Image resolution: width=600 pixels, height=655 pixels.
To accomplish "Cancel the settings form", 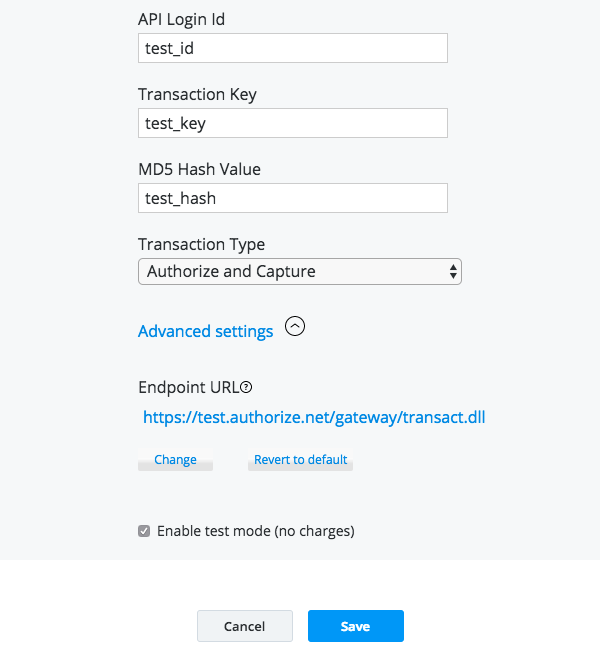I will click(245, 626).
